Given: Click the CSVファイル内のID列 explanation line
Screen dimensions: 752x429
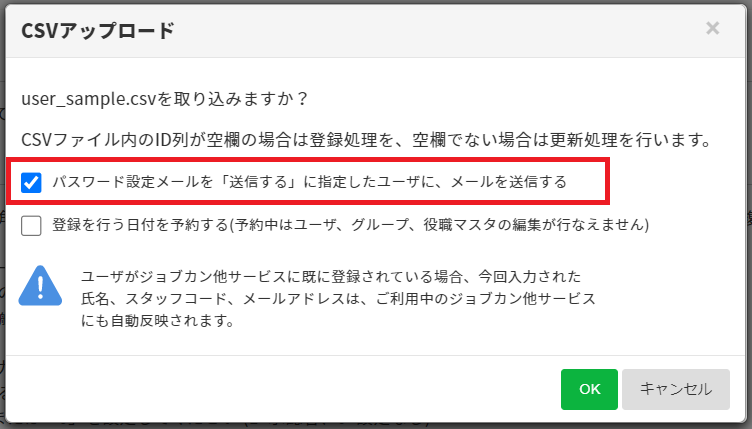Looking at the screenshot, I should pyautogui.click(x=366, y=140).
